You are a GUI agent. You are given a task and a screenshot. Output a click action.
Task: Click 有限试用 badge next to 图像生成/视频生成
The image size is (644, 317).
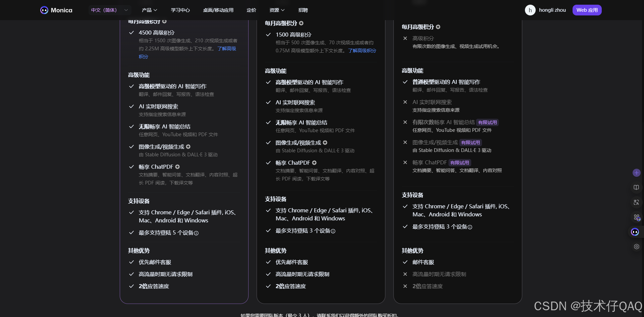[470, 143]
